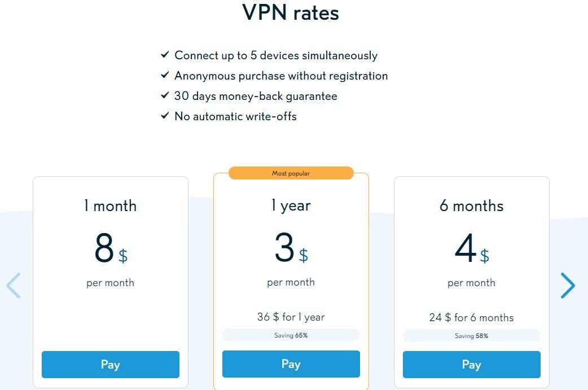Click the Saving 65% bar
This screenshot has width=588, height=390.
[291, 335]
